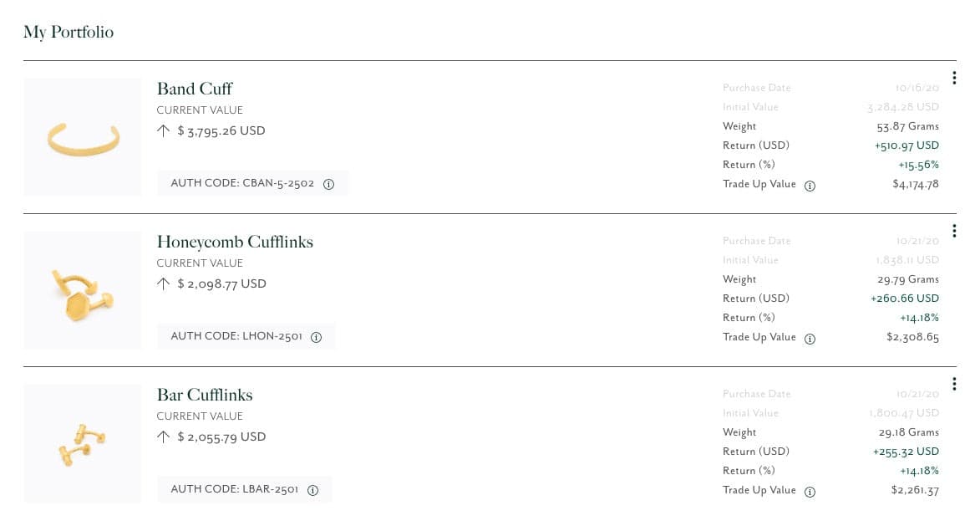Click info icon beside AUTH CODE CBAN-5-2502
This screenshot has width=980, height=526.
[328, 184]
